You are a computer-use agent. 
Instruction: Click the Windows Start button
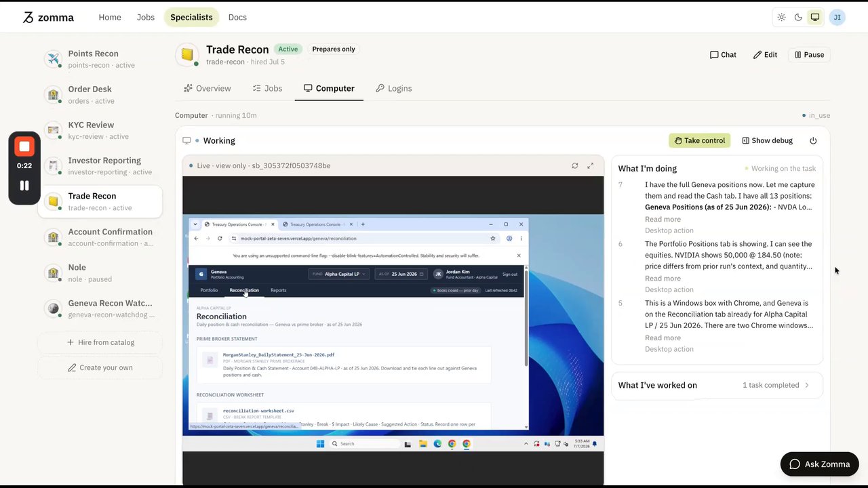tap(320, 444)
